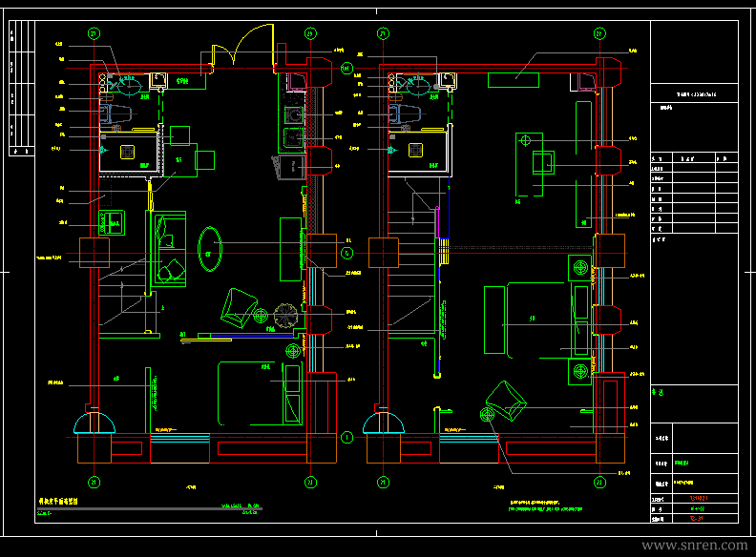Select the lower bedside lamp in right plan

580,372
